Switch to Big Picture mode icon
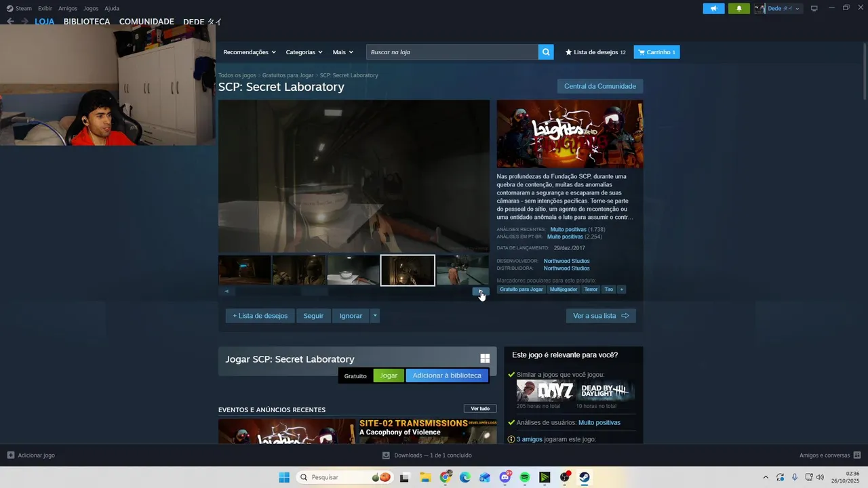This screenshot has height=488, width=868. 814,9
